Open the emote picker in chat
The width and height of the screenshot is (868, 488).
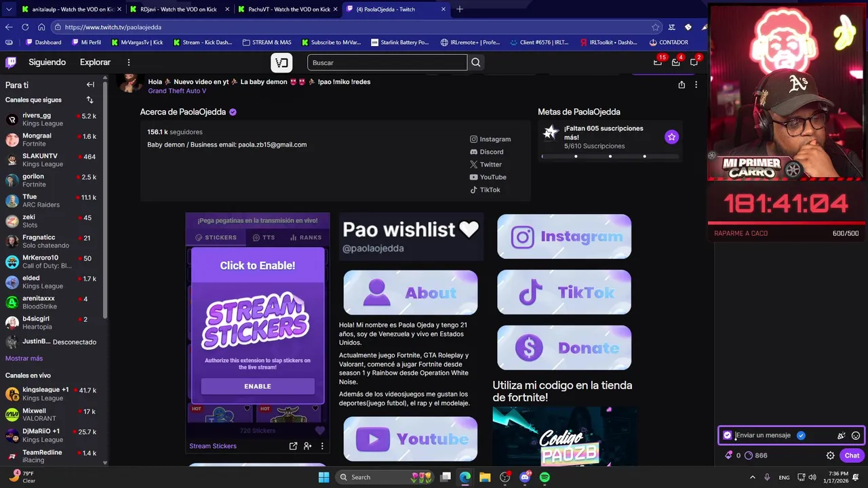click(856, 436)
